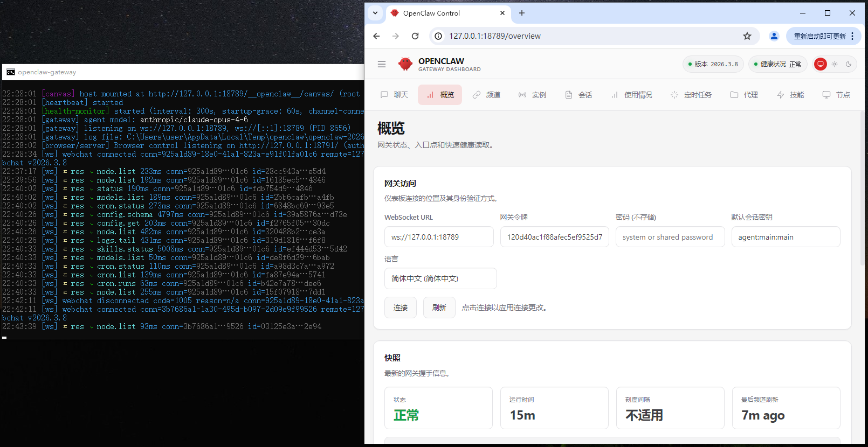Image resolution: width=868 pixels, height=447 pixels.
Task: Click the config.schema 4797ms log line
Action: [175, 214]
